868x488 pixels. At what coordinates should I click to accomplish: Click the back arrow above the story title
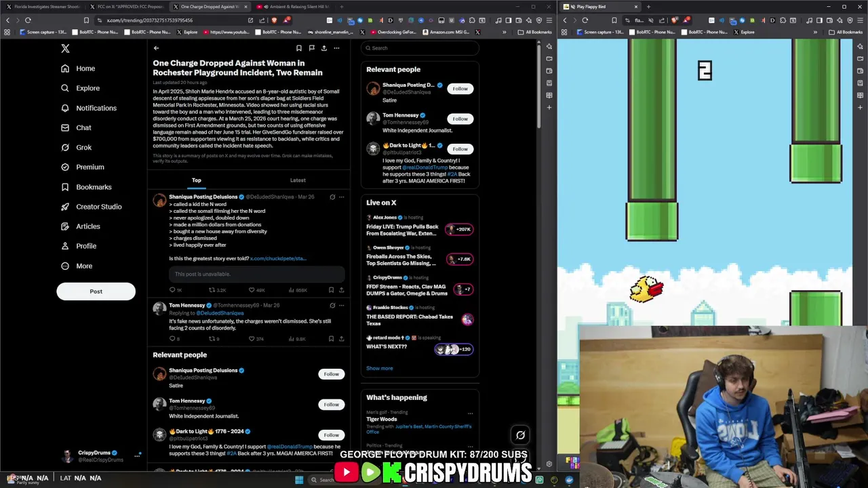156,48
